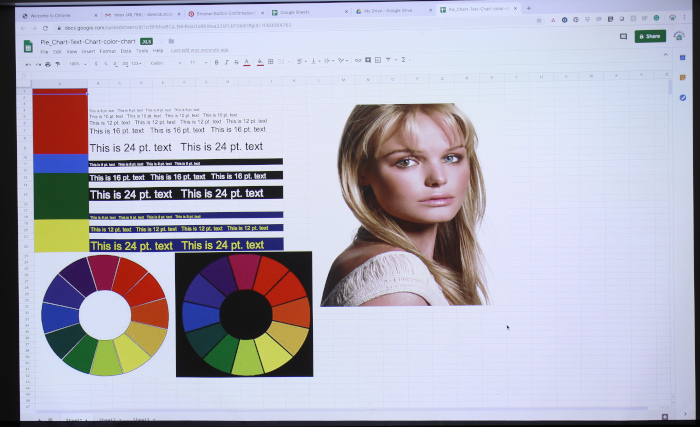Click the undo icon in the toolbar
Viewport: 700px width, 427px height.
click(x=28, y=64)
